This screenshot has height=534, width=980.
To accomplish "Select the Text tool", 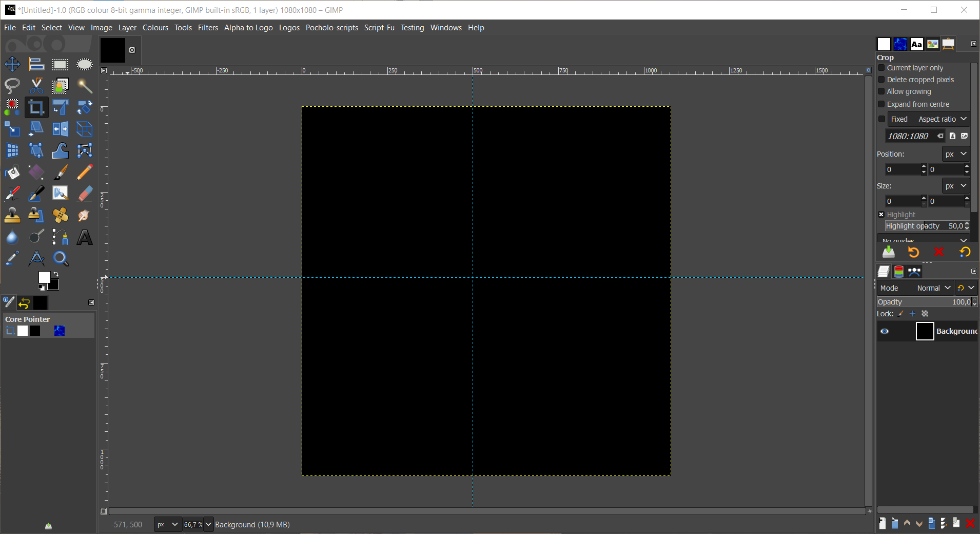I will click(x=84, y=237).
